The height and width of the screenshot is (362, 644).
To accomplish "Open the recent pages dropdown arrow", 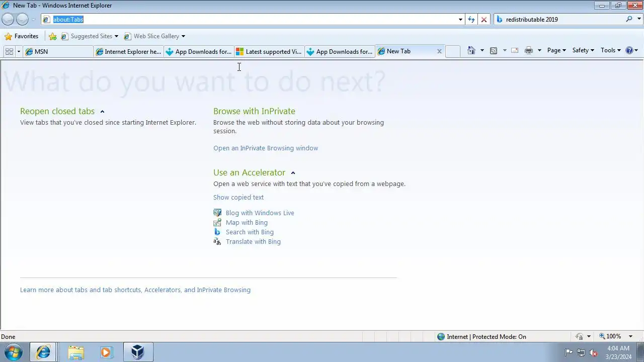I will pyautogui.click(x=33, y=20).
